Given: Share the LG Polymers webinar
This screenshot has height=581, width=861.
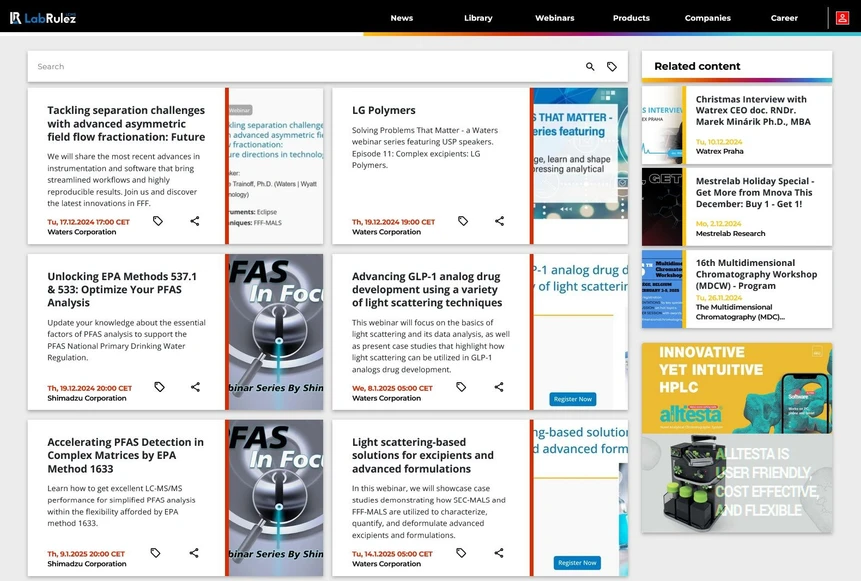Looking at the screenshot, I should point(499,221).
